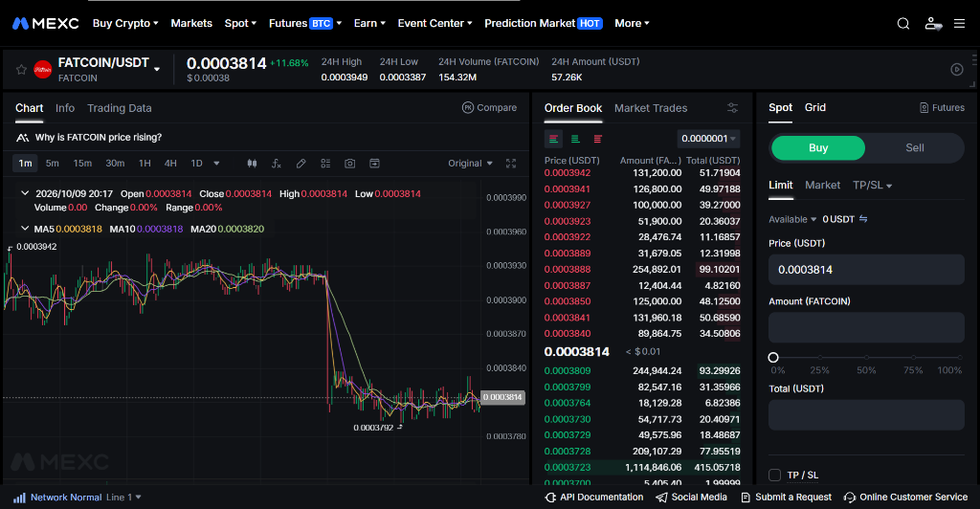
Task: Click the Price (USDT) input field
Action: point(866,270)
